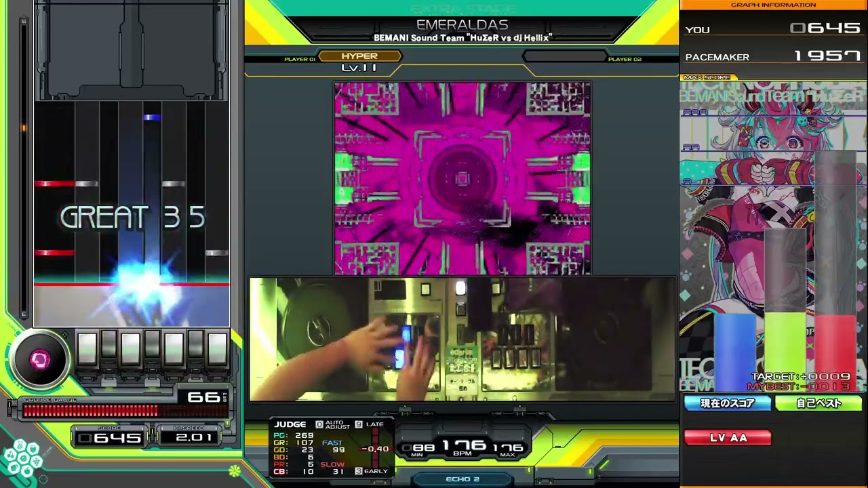This screenshot has height=488, width=868.
Task: Click the HI-SPEED value 2.01
Action: coord(194,438)
